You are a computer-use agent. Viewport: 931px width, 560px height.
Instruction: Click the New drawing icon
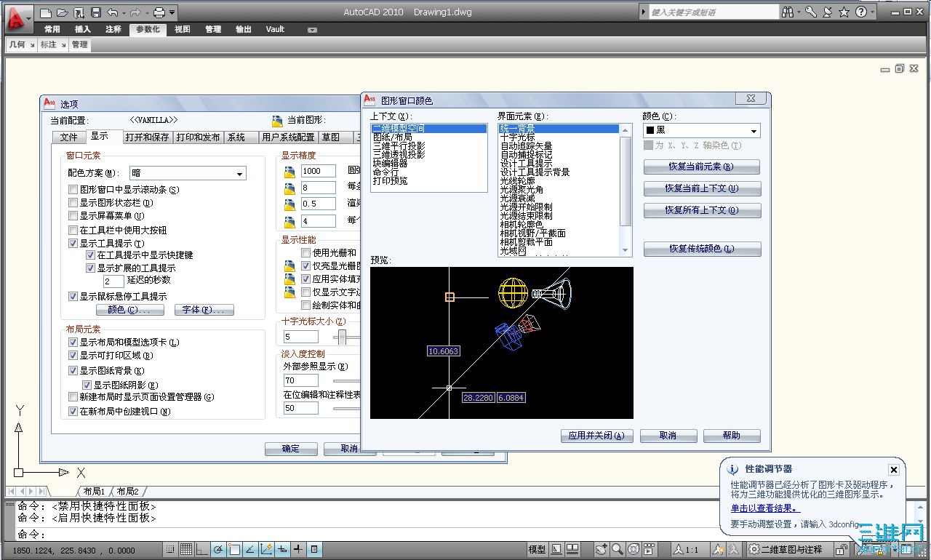[x=45, y=12]
